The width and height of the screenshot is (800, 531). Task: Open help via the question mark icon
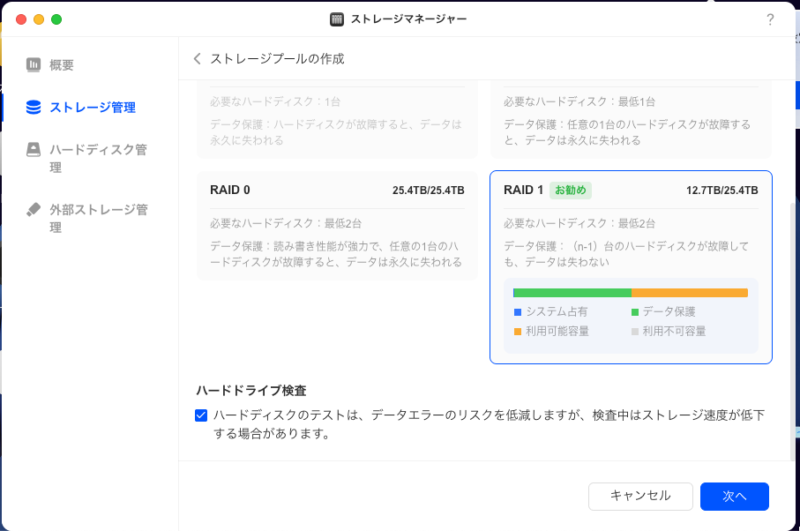click(x=770, y=19)
